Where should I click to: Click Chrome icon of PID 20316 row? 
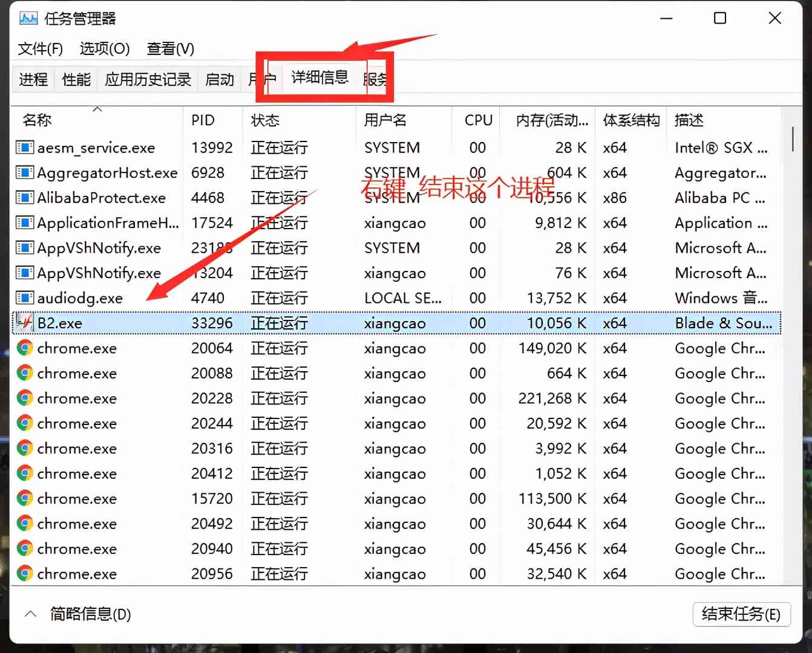point(25,449)
